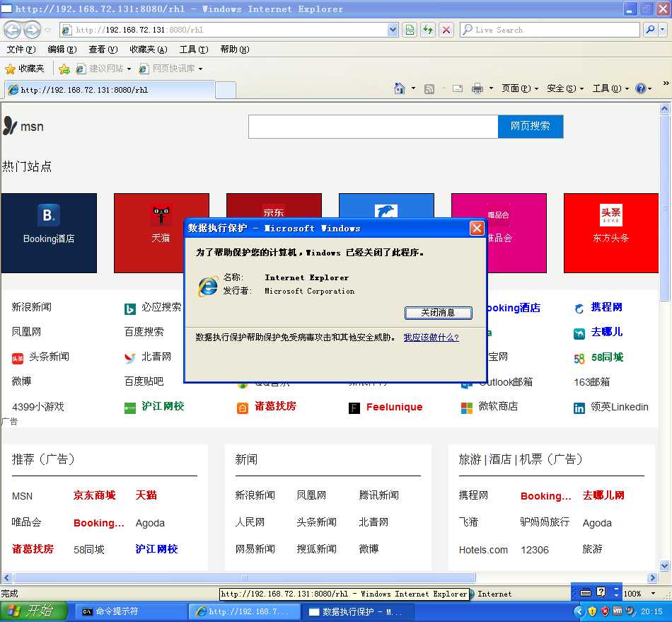The image size is (672, 622).
Task: Click the new tab button
Action: 226,91
